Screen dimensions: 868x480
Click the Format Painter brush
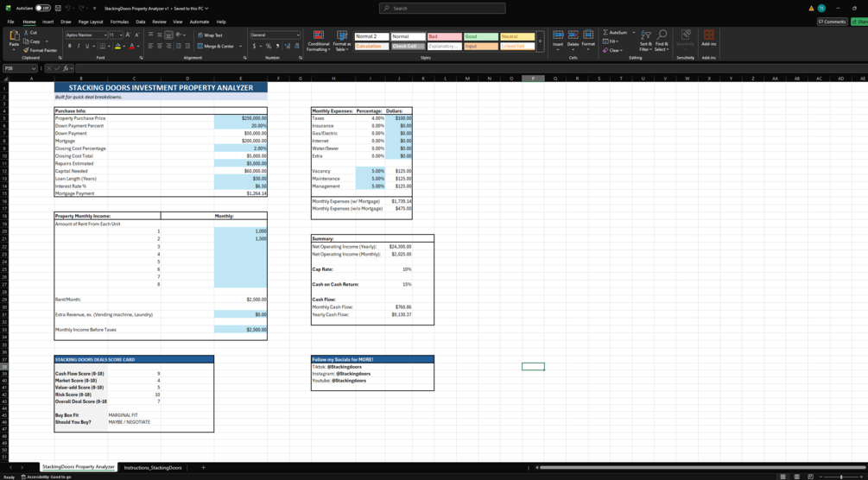pos(27,50)
